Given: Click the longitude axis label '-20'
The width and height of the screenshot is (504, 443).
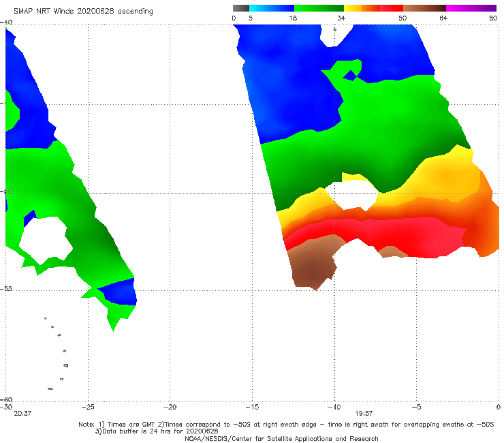Looking at the screenshot, I should click(170, 407).
